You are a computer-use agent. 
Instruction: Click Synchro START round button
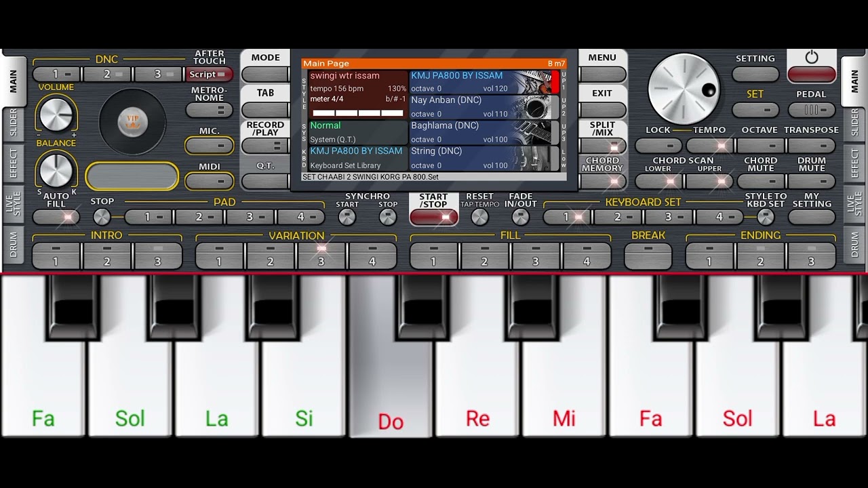[347, 217]
